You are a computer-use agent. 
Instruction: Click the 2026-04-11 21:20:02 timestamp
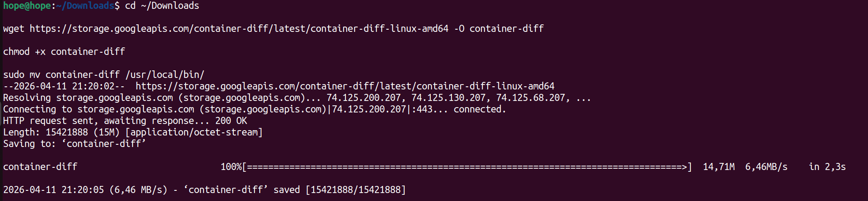point(64,86)
